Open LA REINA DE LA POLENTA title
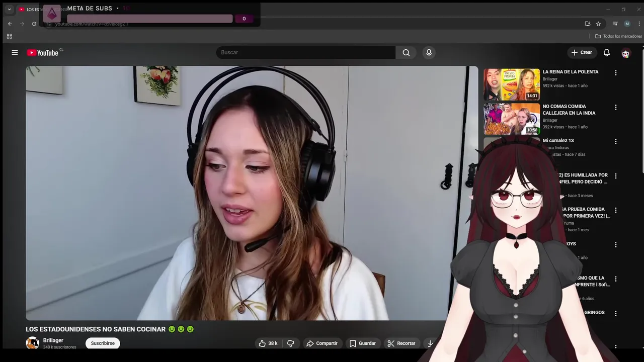644x362 pixels. (x=571, y=72)
